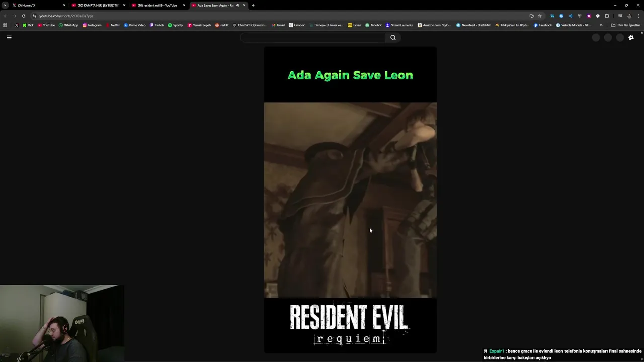644x362 pixels.
Task: Open the YouTube bookmark
Action: 46,25
